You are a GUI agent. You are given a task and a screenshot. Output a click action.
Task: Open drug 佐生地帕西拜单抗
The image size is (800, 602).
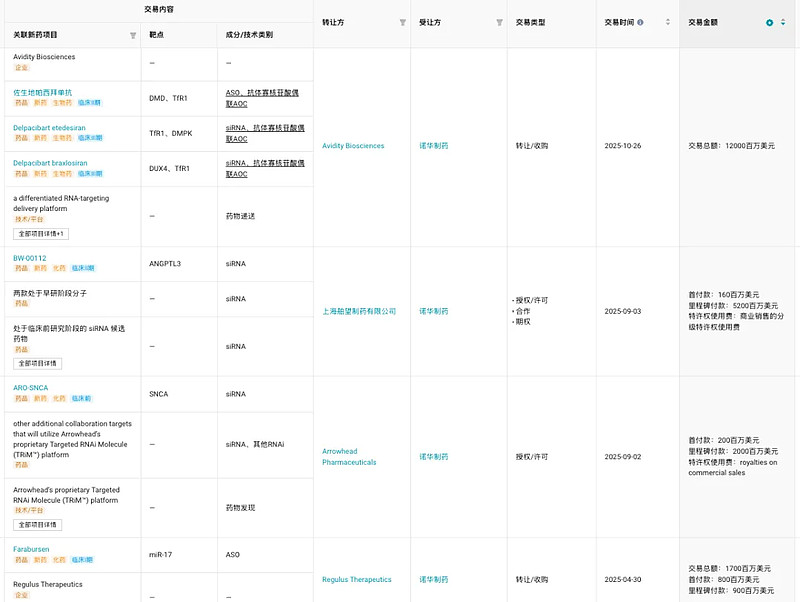(x=42, y=92)
